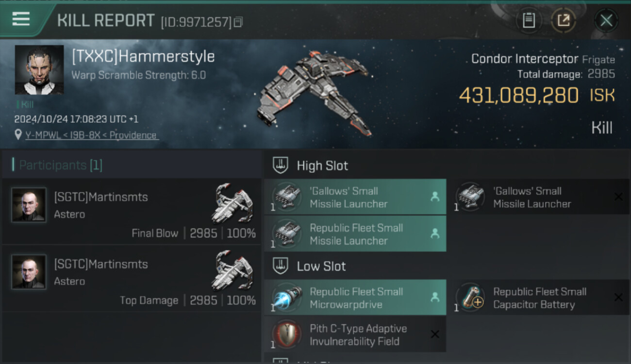Select Pith C-Type Adaptive Invulnerability Field
The height and width of the screenshot is (364, 631).
point(355,334)
